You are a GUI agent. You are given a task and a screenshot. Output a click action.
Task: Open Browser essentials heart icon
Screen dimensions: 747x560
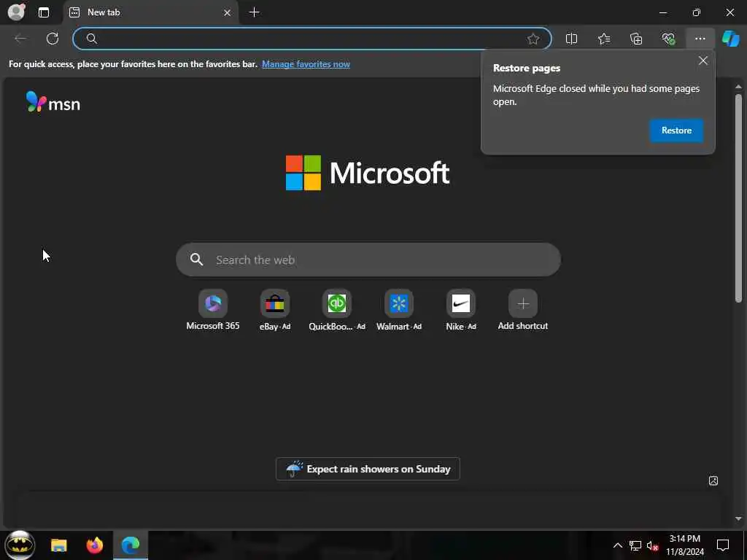668,39
